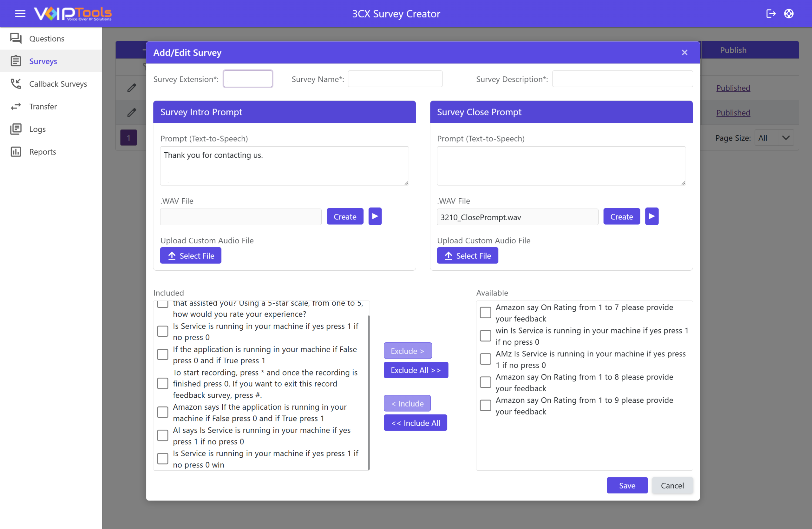The image size is (812, 529).
Task: Click page 1 pagination button
Action: (x=129, y=138)
